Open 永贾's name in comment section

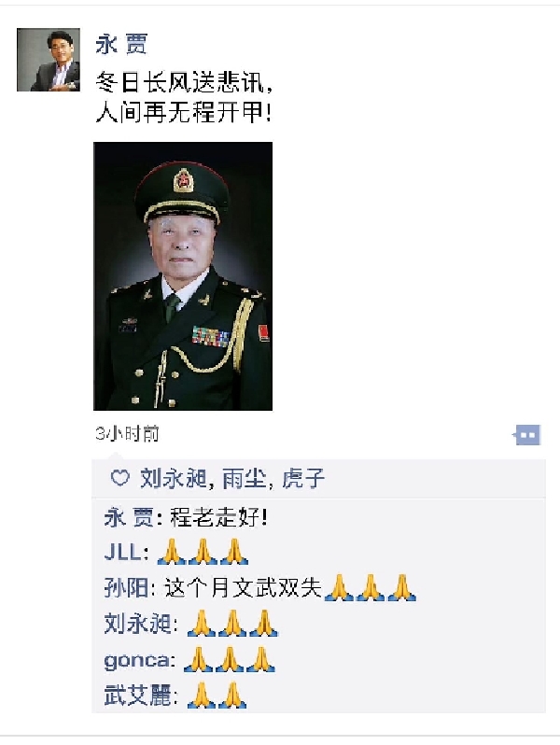tap(129, 517)
